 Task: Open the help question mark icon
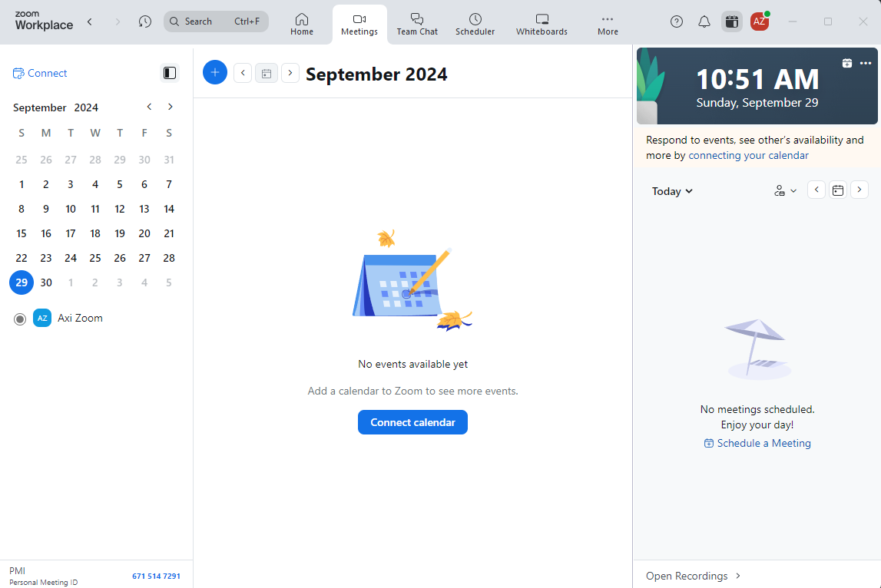[x=677, y=21]
